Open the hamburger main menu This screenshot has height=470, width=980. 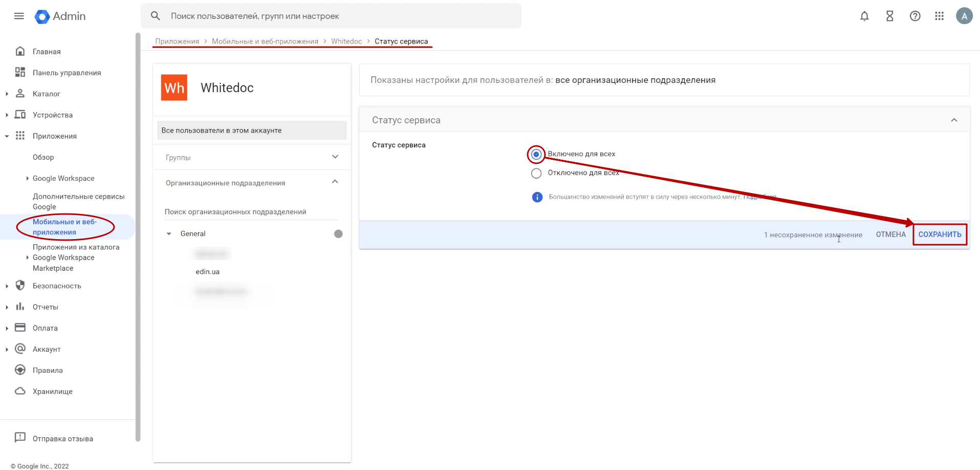pos(19,16)
